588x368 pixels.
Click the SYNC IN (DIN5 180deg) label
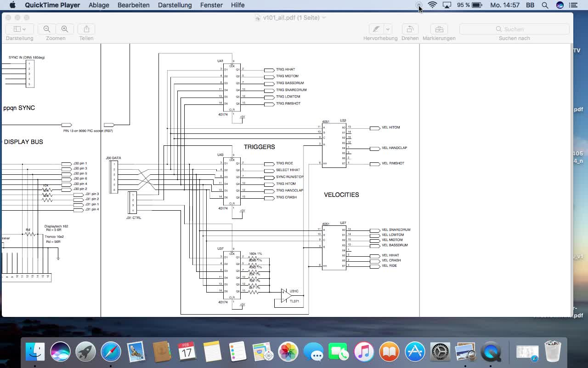27,57
